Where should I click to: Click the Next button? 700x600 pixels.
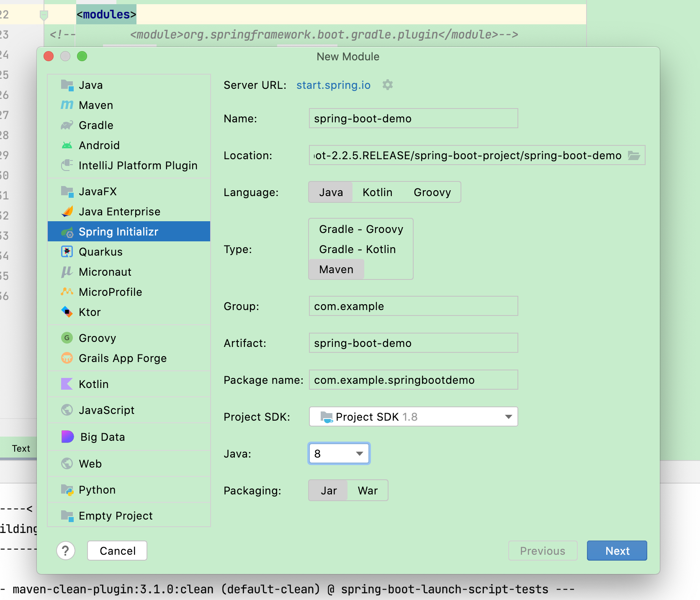click(617, 551)
